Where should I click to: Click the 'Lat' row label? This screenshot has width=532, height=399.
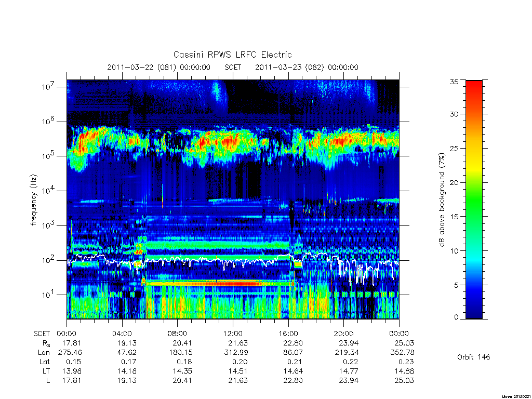[x=45, y=362]
